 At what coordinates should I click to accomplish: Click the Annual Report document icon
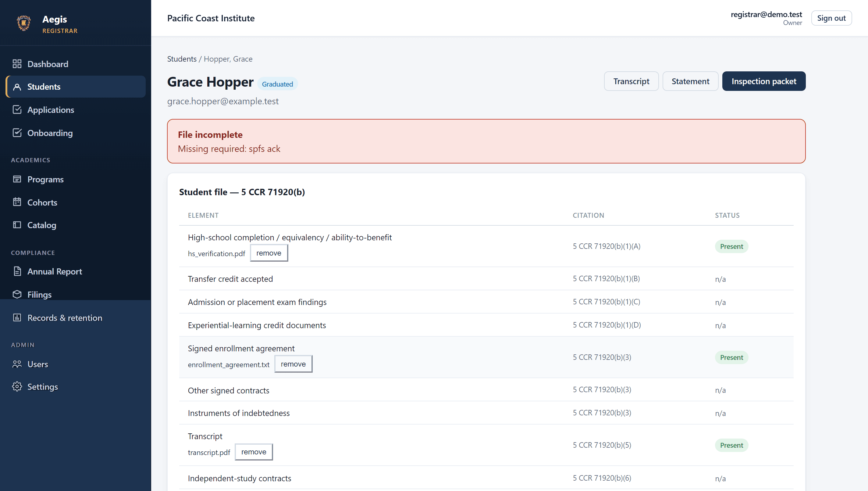click(17, 271)
